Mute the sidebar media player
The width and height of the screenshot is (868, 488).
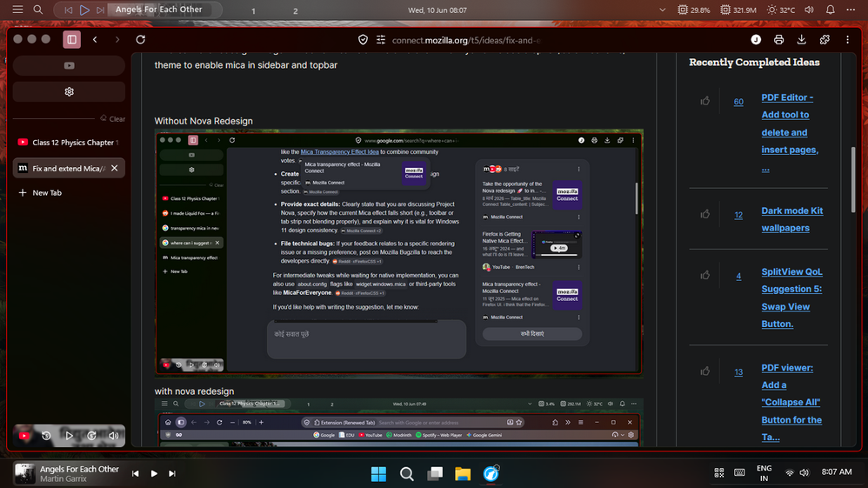[113, 436]
